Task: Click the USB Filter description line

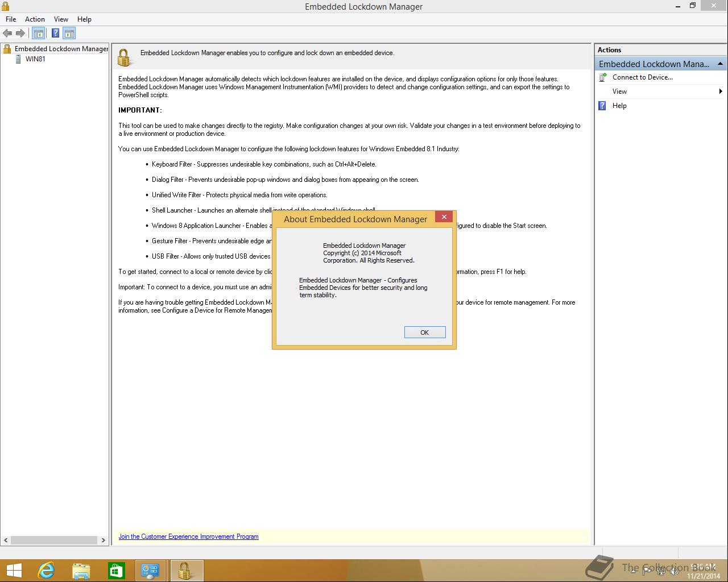Action: coord(211,256)
